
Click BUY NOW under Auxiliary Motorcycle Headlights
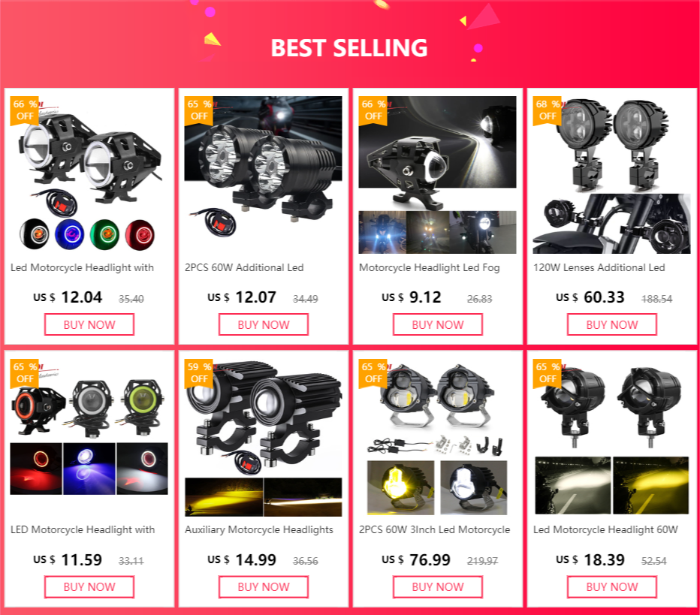coord(264,587)
